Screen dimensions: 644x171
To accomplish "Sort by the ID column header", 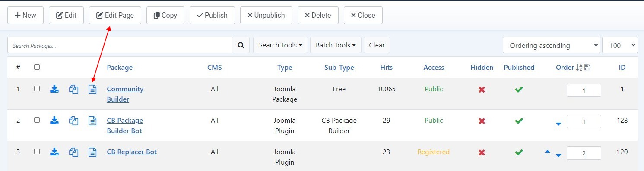I will [622, 67].
